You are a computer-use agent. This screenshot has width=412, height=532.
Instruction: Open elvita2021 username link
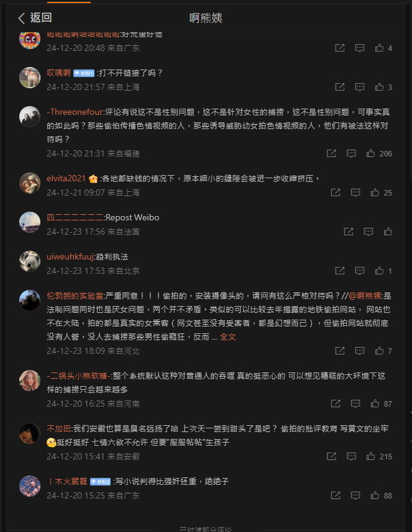[66, 178]
